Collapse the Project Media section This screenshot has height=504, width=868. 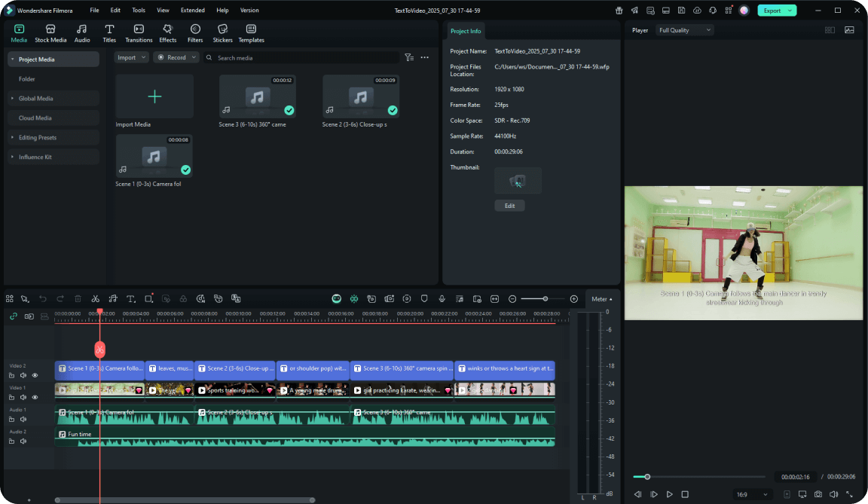(x=12, y=60)
